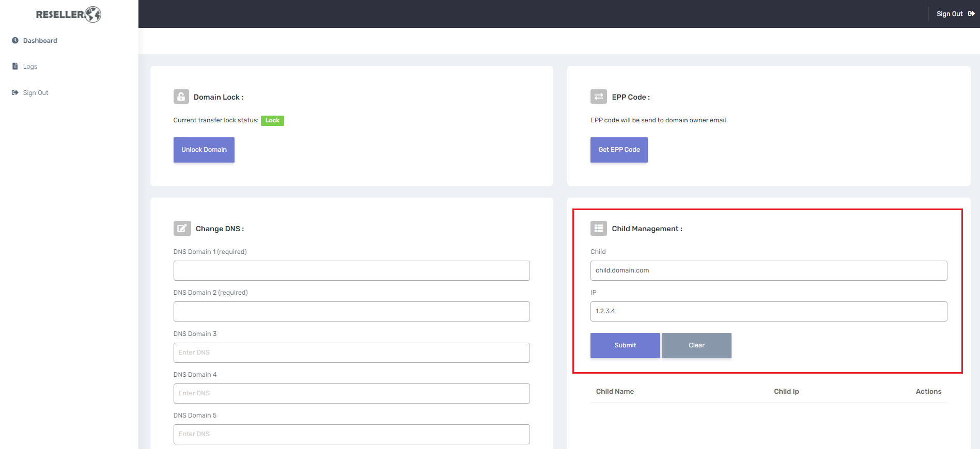Click the Domain Lock padlock icon
The image size is (980, 449).
(181, 97)
